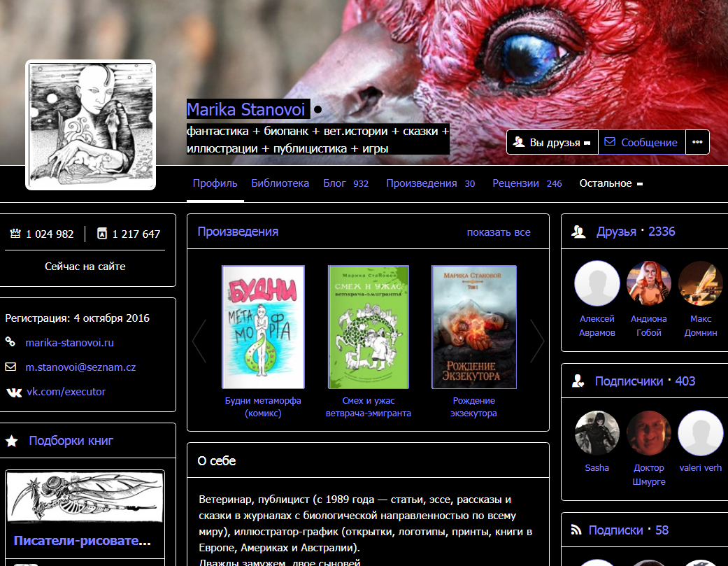
Task: Switch to the Библиотека tab
Action: point(280,183)
